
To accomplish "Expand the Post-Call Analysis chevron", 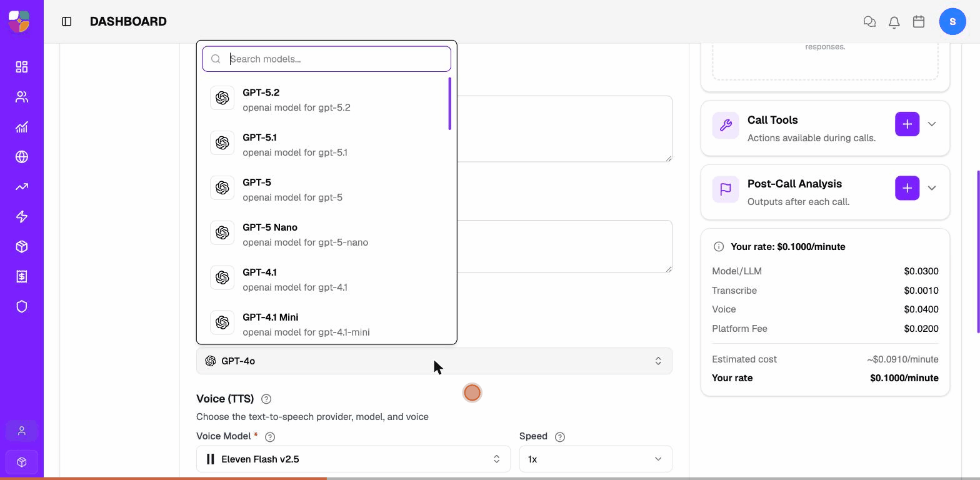I will [932, 188].
